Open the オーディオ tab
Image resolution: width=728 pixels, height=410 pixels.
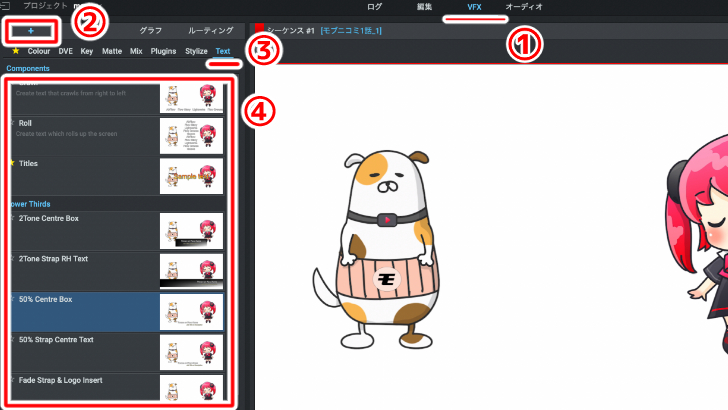click(x=524, y=7)
